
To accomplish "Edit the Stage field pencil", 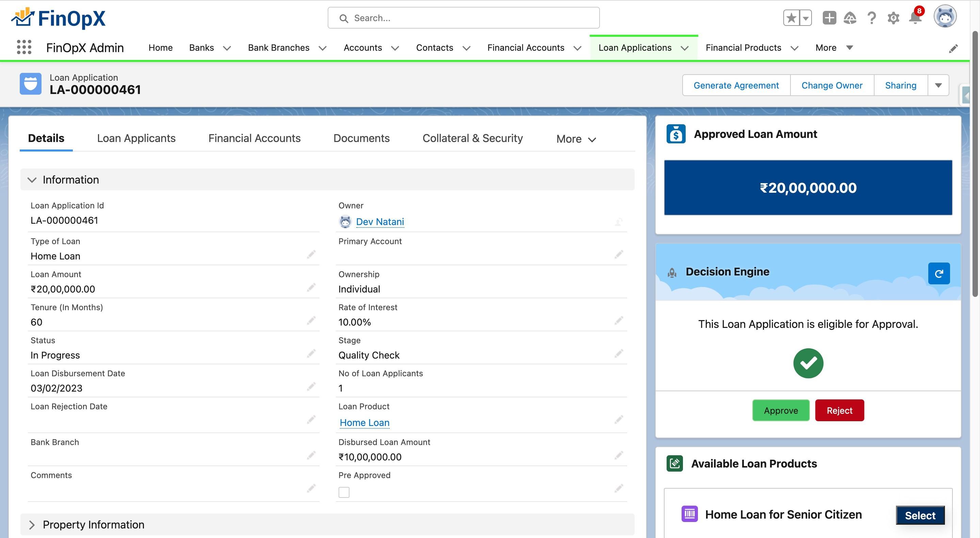I will click(x=619, y=354).
